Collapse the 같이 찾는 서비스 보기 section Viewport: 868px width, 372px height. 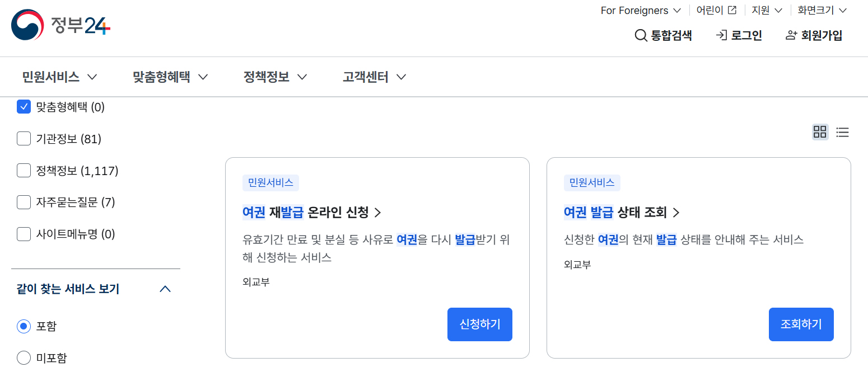(x=165, y=289)
